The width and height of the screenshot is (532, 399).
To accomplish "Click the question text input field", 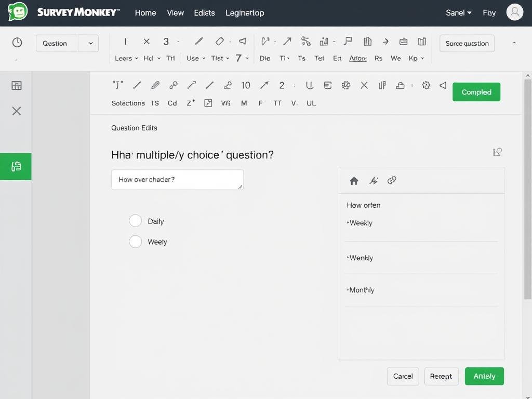I will point(177,179).
